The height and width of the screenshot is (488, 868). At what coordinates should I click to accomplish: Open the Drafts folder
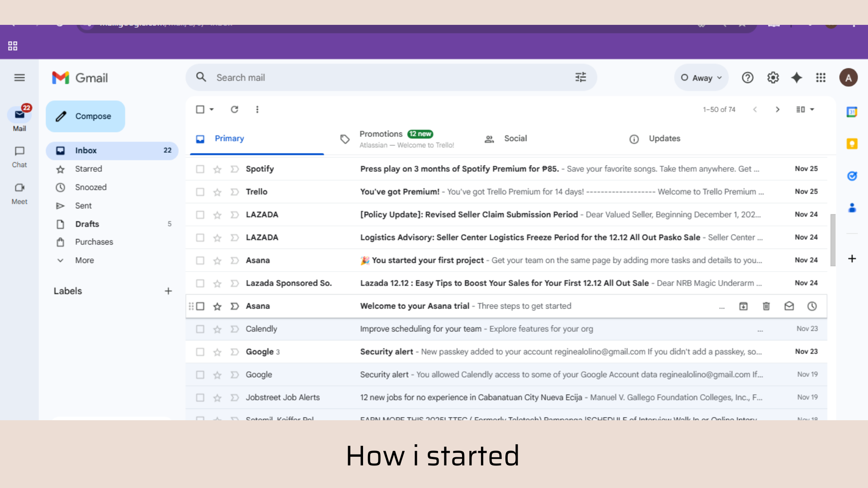(87, 224)
